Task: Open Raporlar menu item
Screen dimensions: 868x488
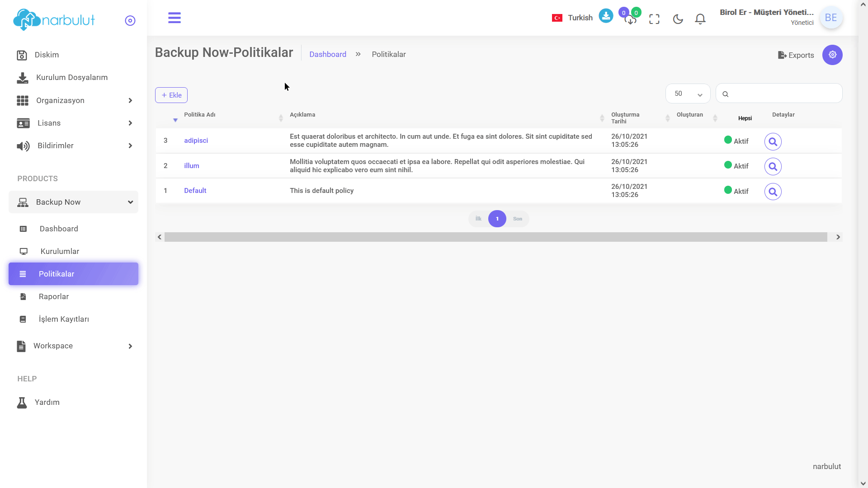Action: (x=54, y=296)
